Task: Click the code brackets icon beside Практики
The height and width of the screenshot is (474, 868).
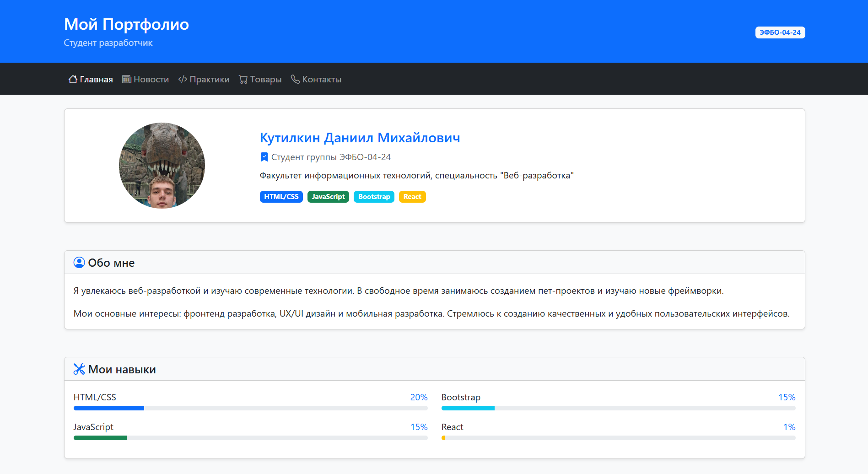Action: pyautogui.click(x=183, y=79)
